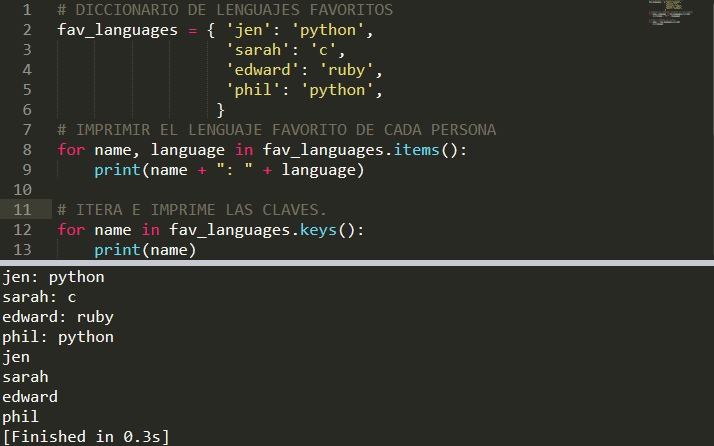This screenshot has height=446, width=714.
Task: Click output line 'phil: python'
Action: 58,337
